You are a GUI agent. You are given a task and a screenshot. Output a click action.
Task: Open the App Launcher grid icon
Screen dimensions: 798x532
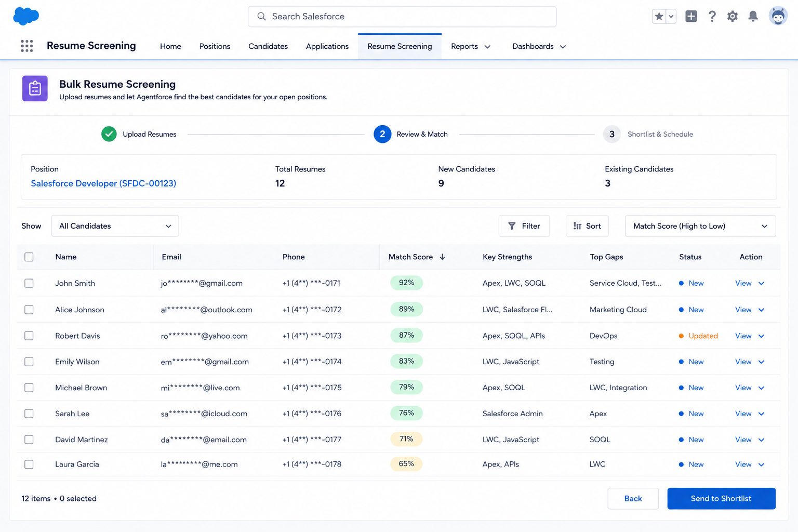tap(27, 46)
